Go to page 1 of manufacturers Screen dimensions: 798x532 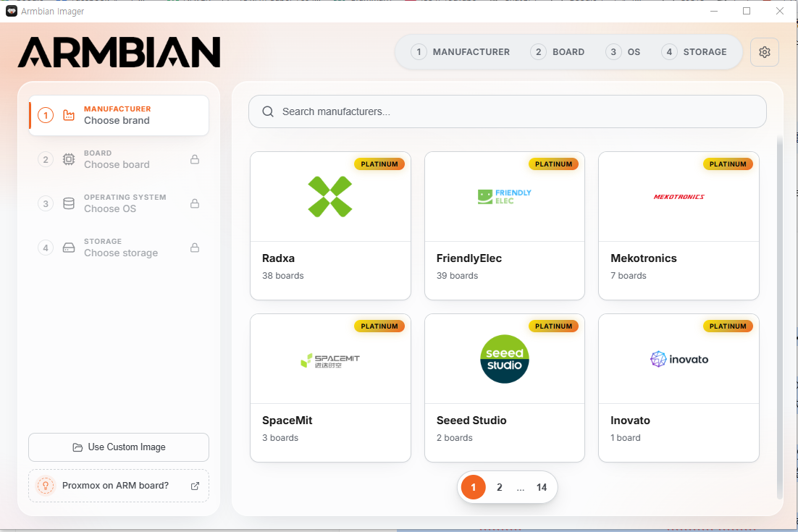click(474, 487)
